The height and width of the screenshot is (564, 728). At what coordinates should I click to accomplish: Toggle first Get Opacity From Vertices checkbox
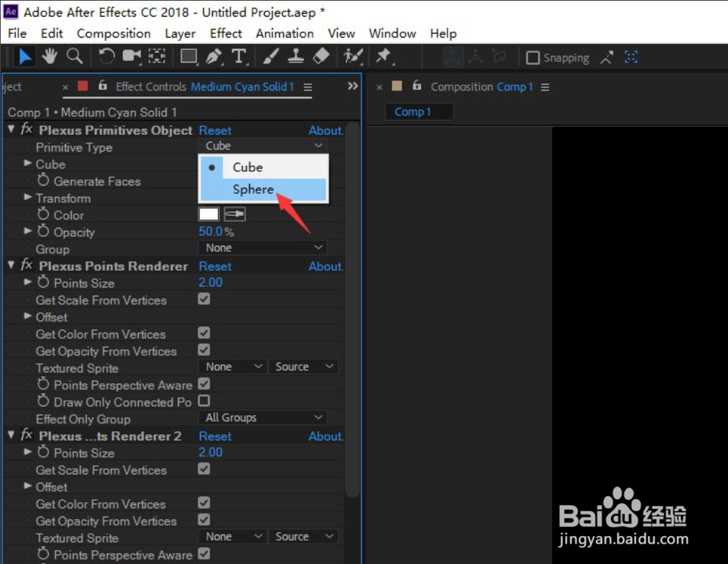click(204, 350)
